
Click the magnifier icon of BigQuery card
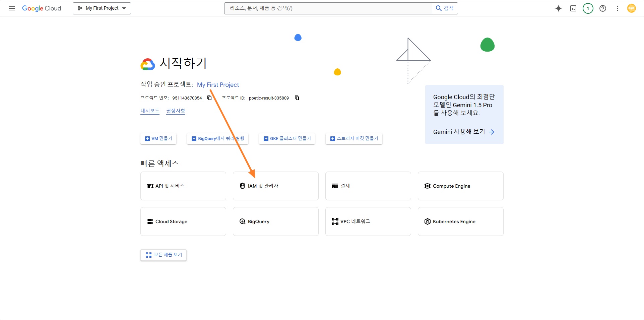click(x=243, y=221)
